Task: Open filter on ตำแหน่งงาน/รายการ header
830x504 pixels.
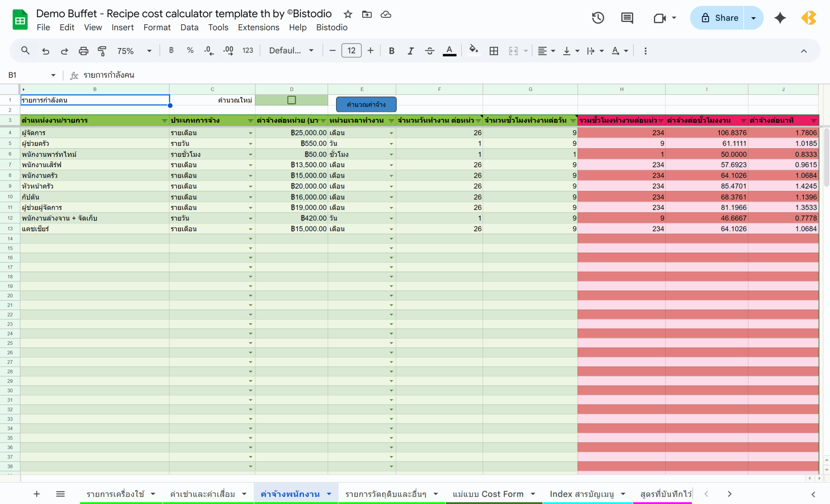Action: (x=164, y=121)
